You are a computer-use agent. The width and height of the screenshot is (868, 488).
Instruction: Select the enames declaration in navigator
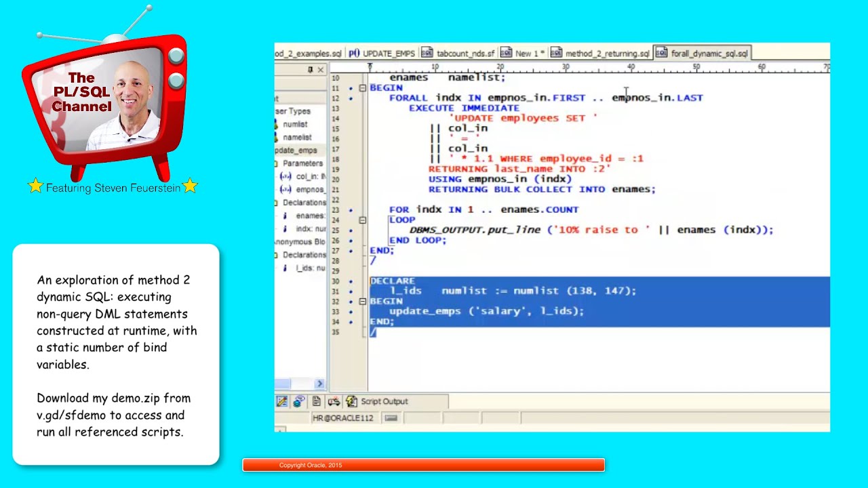(x=305, y=216)
